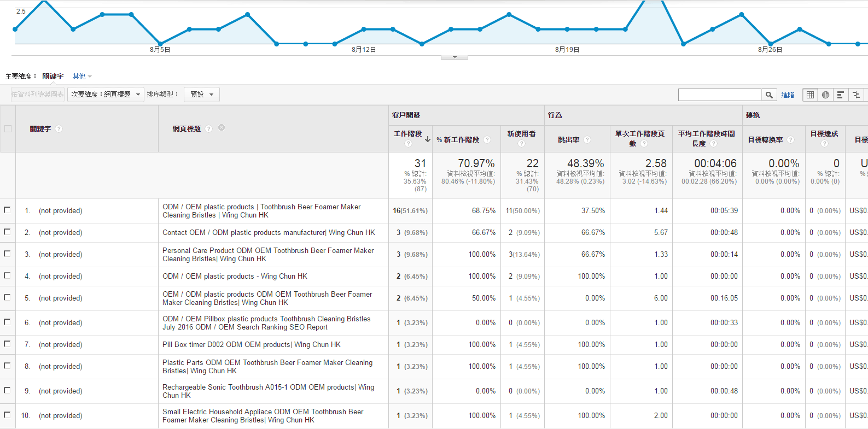The image size is (868, 429).
Task: Click the magnifier search icon
Action: [x=769, y=95]
